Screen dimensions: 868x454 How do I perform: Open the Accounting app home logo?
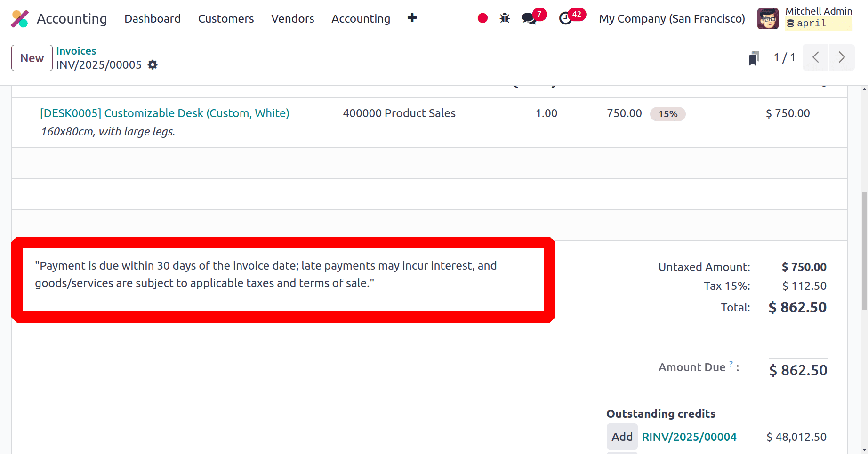click(20, 19)
